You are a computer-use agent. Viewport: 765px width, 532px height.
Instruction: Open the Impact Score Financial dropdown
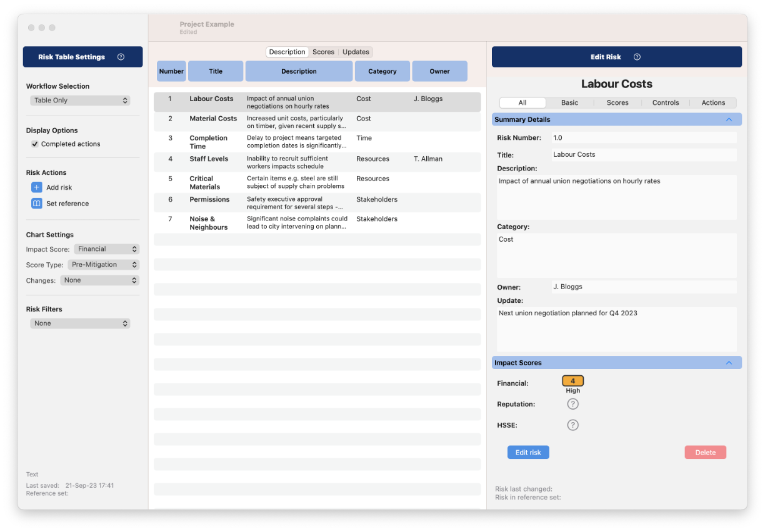coord(106,249)
